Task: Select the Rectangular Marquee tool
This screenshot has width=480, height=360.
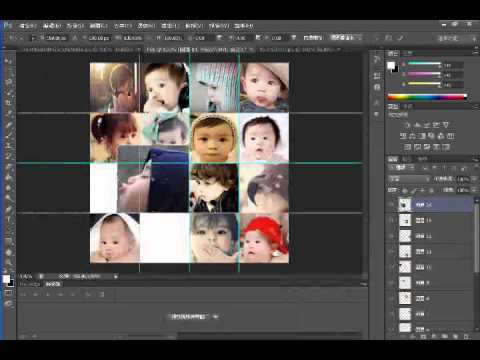Action: [9, 72]
